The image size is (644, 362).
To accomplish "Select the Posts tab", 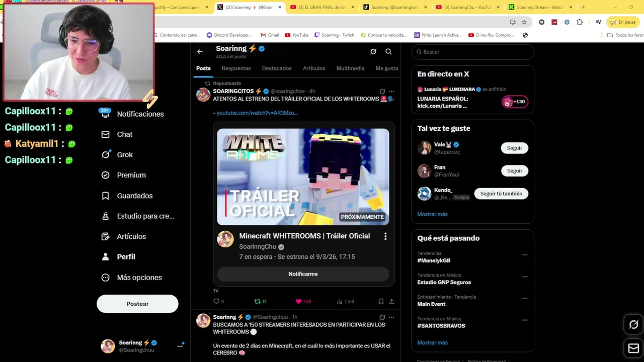I will pyautogui.click(x=203, y=68).
